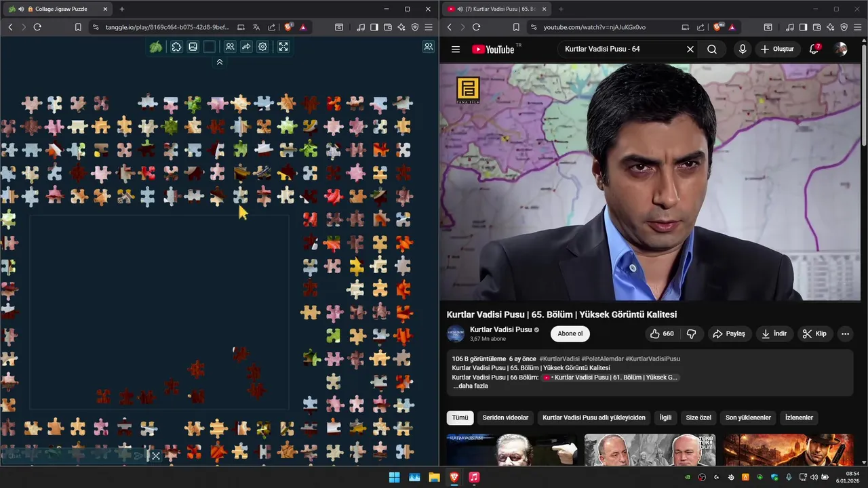Start YouTube voice search microphone
The height and width of the screenshot is (488, 868).
[743, 49]
